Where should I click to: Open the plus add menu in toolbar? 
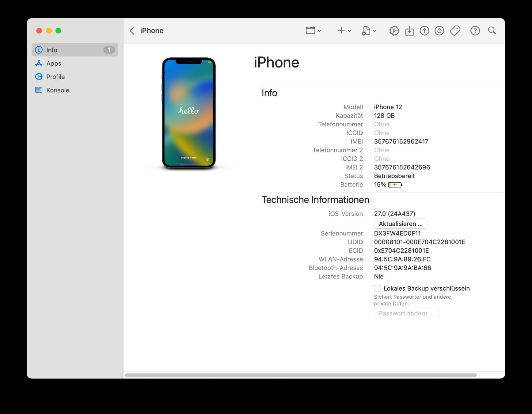pos(344,31)
